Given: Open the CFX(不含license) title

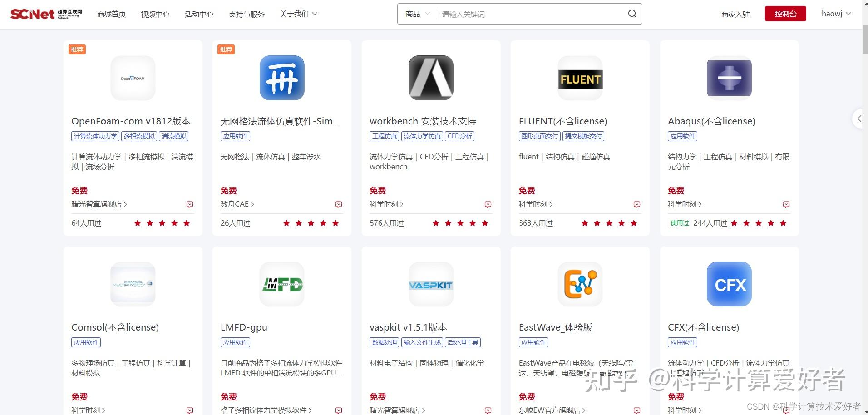Looking at the screenshot, I should (x=703, y=327).
